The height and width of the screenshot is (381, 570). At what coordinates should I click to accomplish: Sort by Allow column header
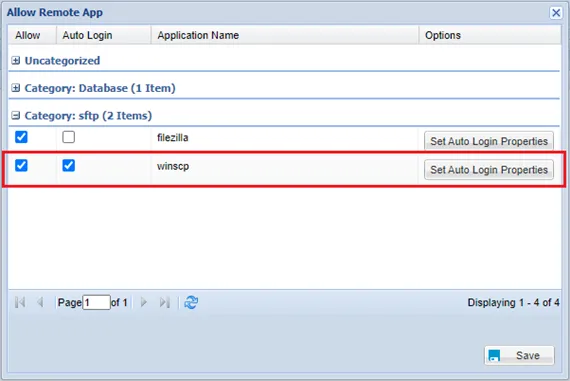pyautogui.click(x=32, y=35)
